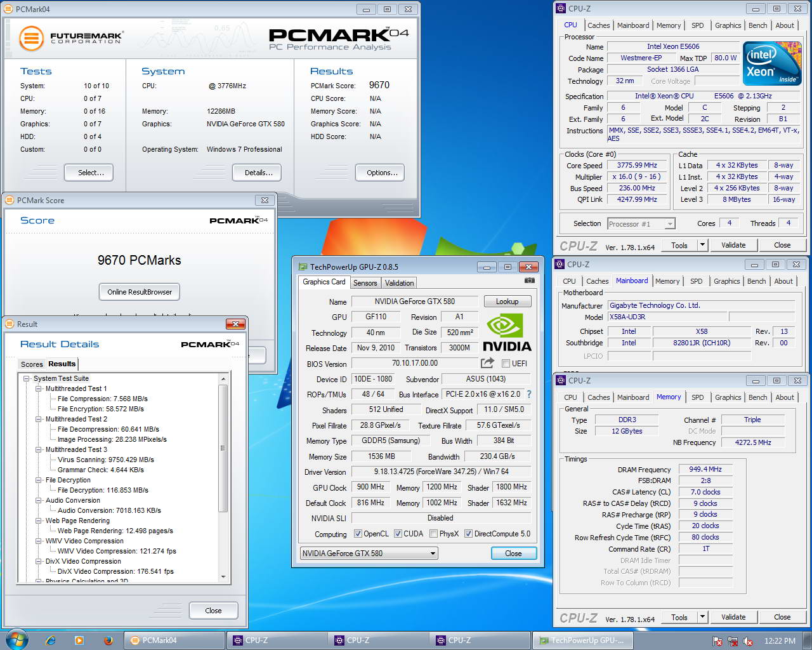Select the WMV Video Compression fps row
The height and width of the screenshot is (650, 812).
(x=117, y=551)
